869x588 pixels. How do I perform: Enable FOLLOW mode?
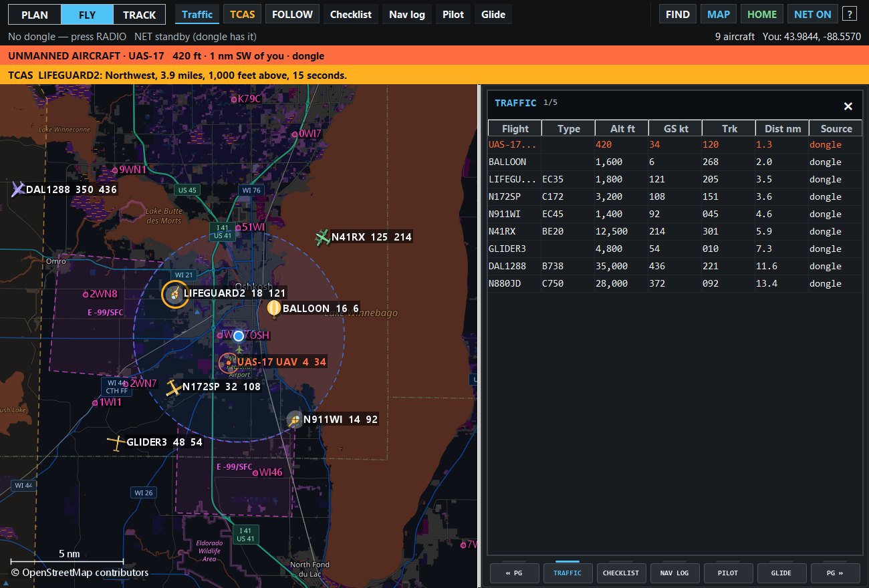click(x=292, y=14)
